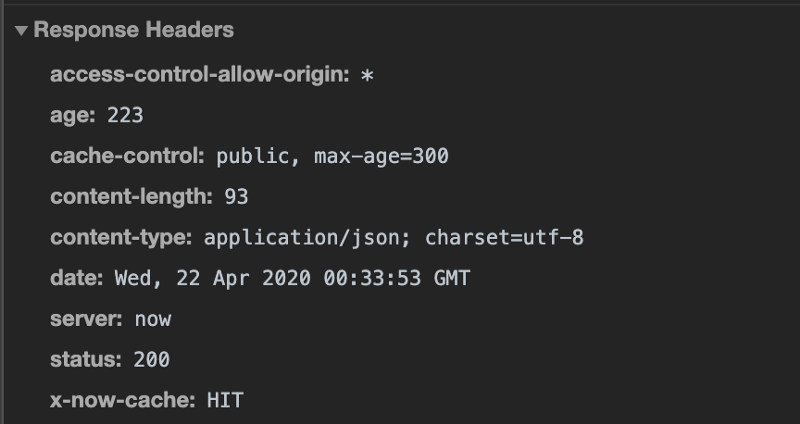Click the content-length header name
Viewport: 800px width, 424px height.
click(132, 196)
